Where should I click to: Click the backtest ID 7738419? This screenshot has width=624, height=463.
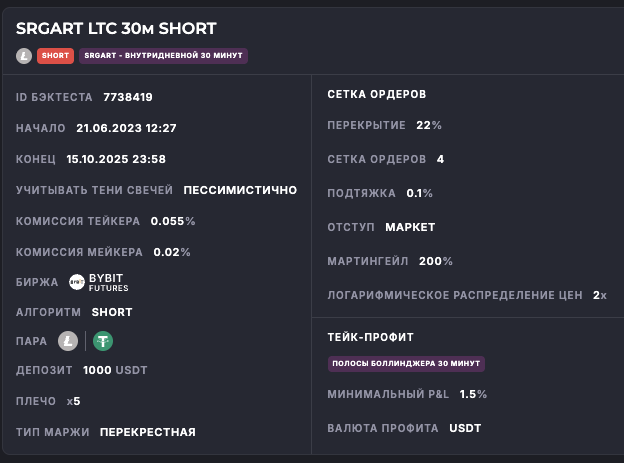point(128,98)
